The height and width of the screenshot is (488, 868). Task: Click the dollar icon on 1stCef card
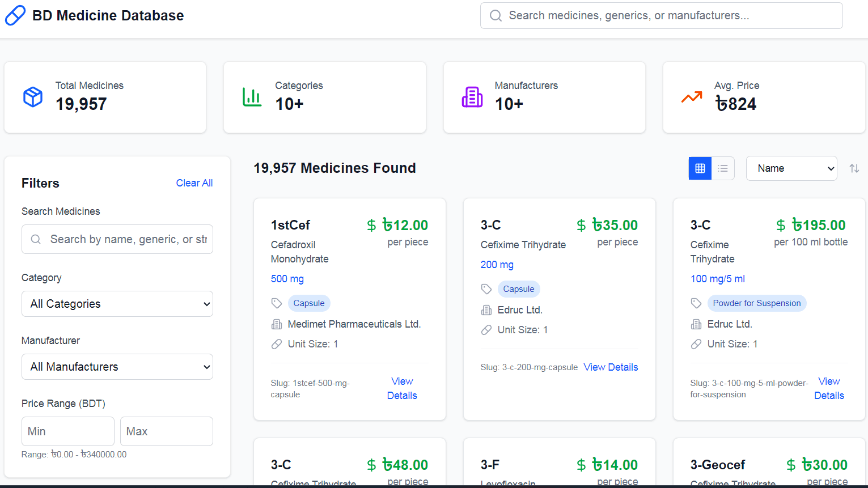[371, 226]
